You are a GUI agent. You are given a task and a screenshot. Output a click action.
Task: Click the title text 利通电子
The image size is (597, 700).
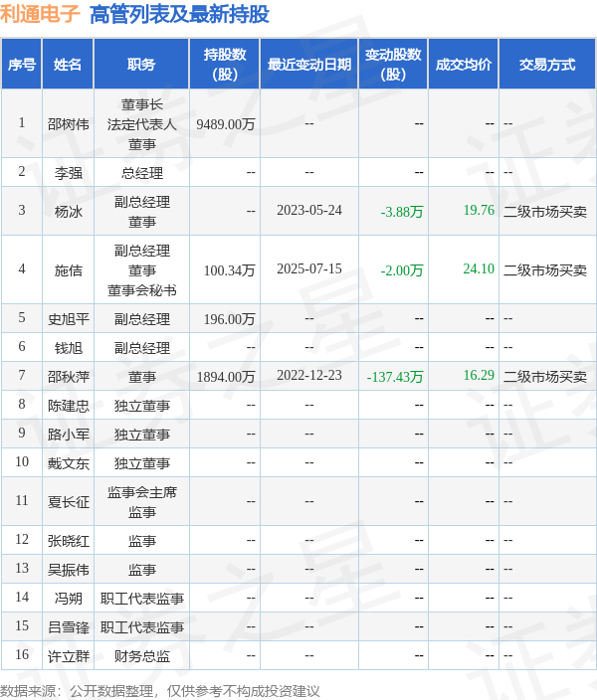[40, 14]
